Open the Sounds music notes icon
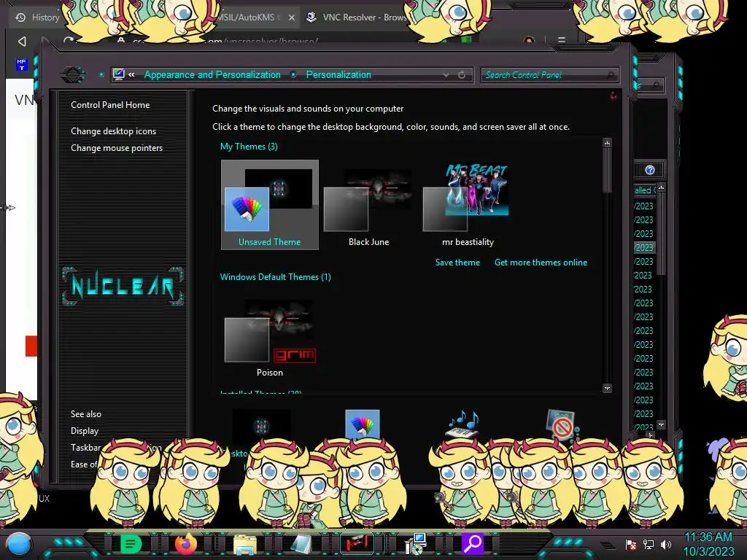 click(x=462, y=424)
